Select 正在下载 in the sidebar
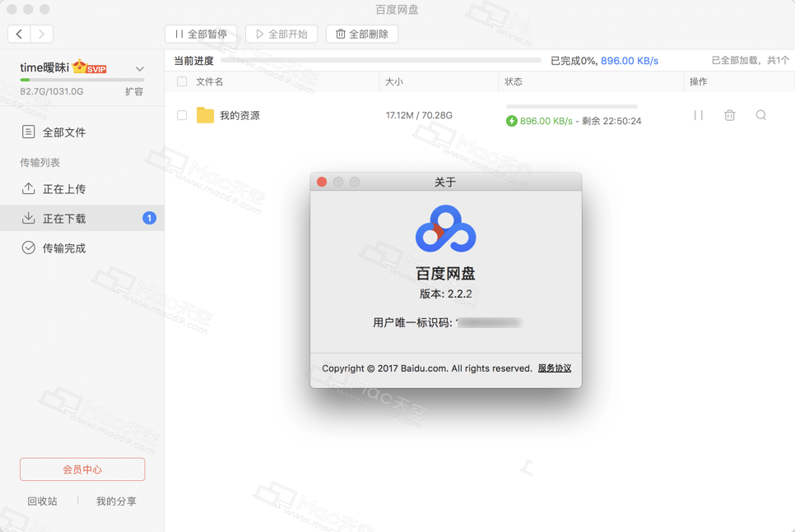The width and height of the screenshot is (795, 532). pos(82,219)
